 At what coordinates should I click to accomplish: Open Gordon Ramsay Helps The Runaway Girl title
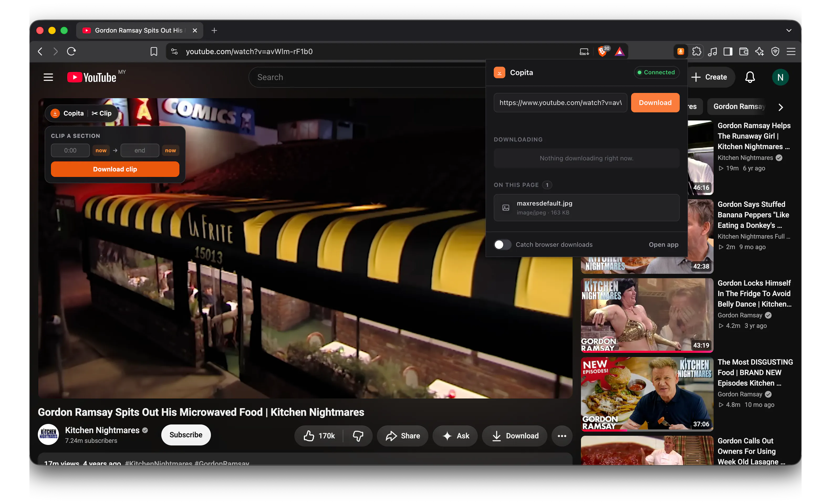coord(754,136)
